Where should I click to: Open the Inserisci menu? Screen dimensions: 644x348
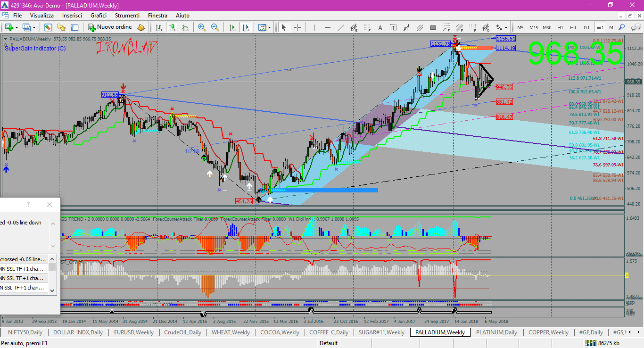pos(72,16)
